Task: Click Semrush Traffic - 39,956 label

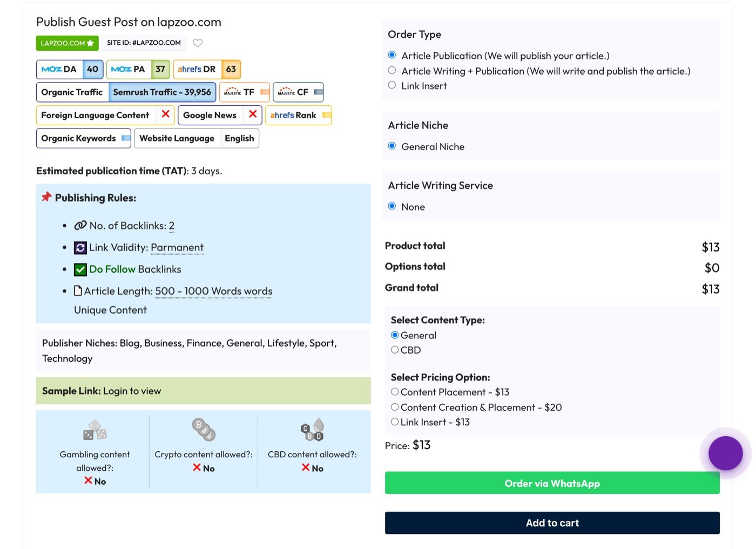Action: [x=162, y=92]
